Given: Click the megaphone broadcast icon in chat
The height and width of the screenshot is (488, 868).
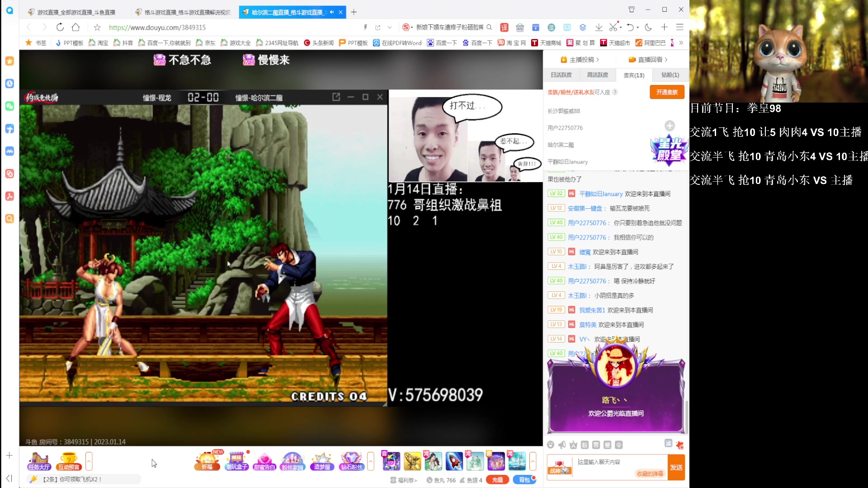Looking at the screenshot, I should 562,445.
